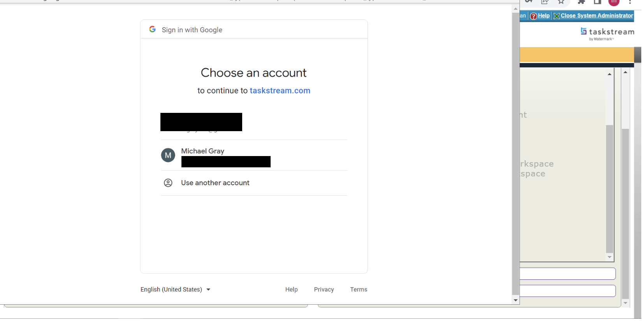Open the Terms footer link
The image size is (644, 323).
click(359, 290)
